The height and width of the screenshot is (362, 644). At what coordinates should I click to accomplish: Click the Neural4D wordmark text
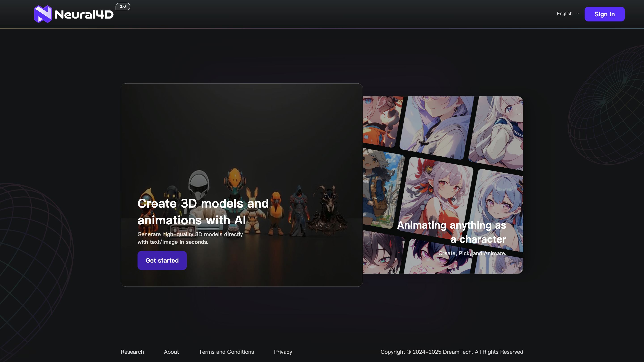click(x=84, y=15)
